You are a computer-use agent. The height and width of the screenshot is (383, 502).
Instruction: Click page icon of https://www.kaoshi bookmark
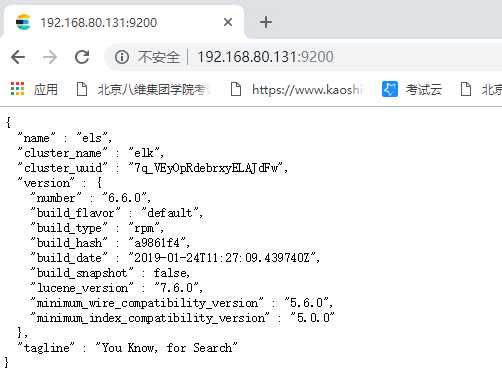(x=236, y=89)
